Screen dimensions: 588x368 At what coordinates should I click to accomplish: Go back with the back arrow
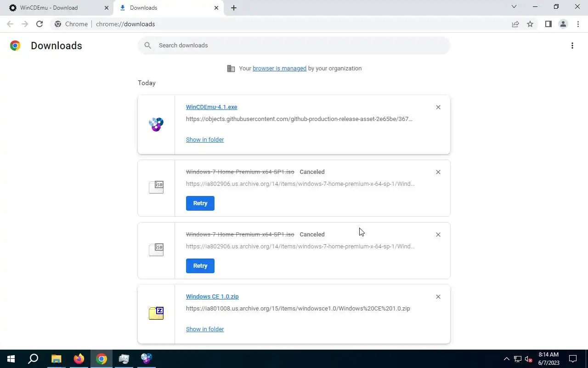(x=10, y=24)
